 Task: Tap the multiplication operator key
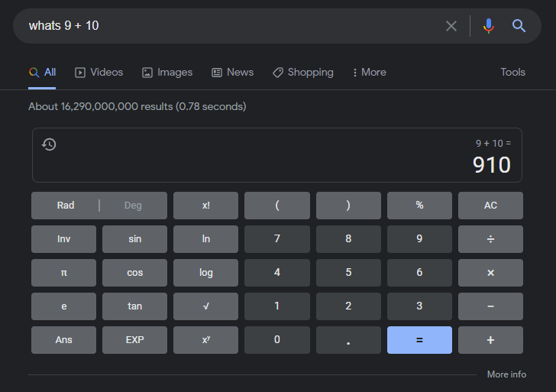(x=490, y=273)
